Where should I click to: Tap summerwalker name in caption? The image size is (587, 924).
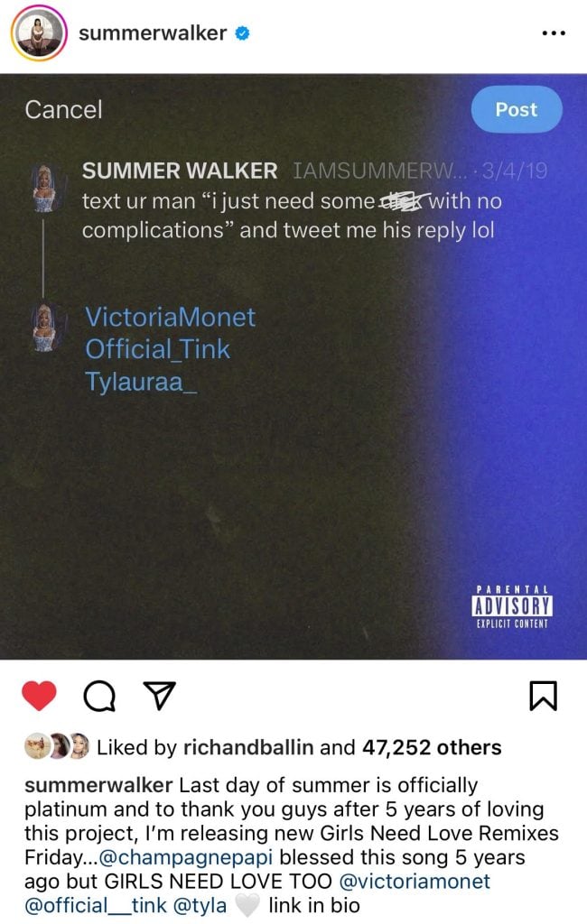click(x=98, y=785)
